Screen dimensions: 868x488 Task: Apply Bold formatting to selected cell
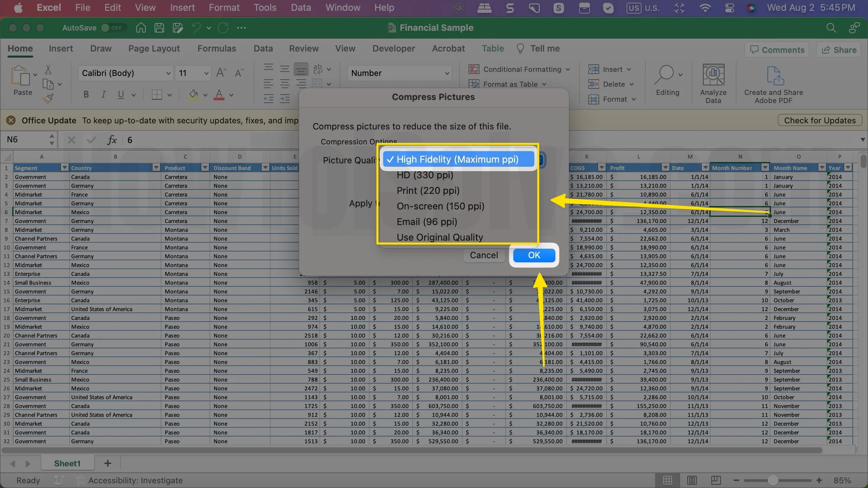click(x=86, y=95)
